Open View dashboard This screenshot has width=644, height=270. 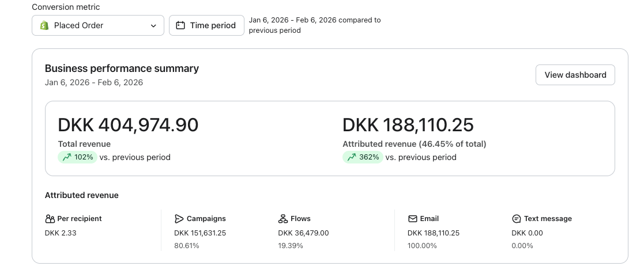[x=575, y=75]
